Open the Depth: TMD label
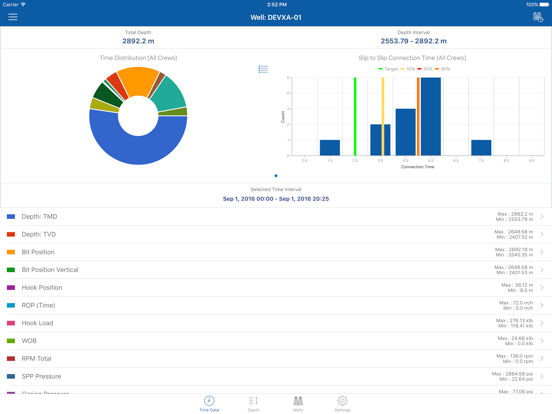The height and width of the screenshot is (414, 552). coord(39,217)
